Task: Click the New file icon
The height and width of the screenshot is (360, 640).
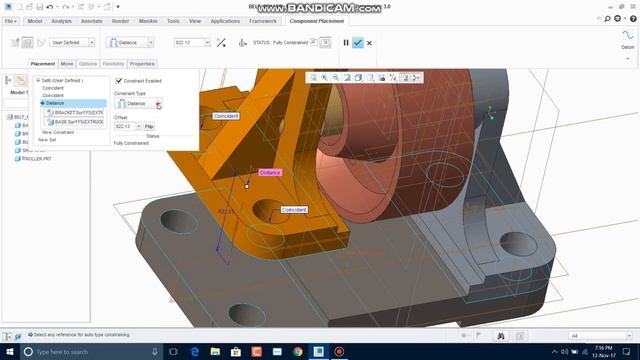Action: tap(19, 7)
